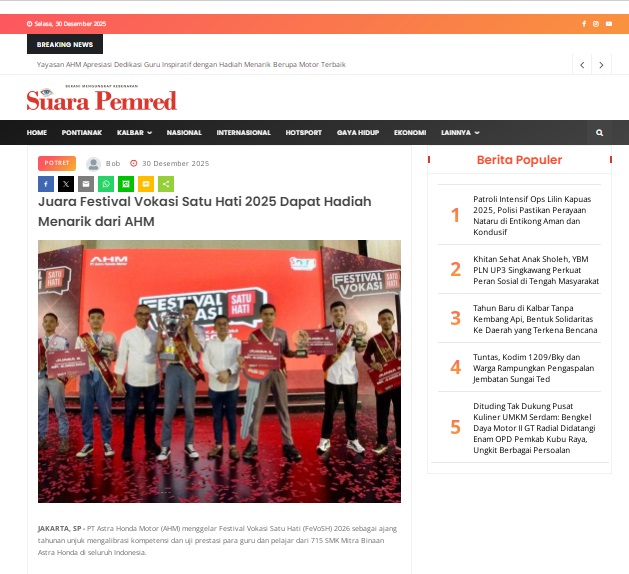Open Instagram page in the top bar

pos(596,23)
